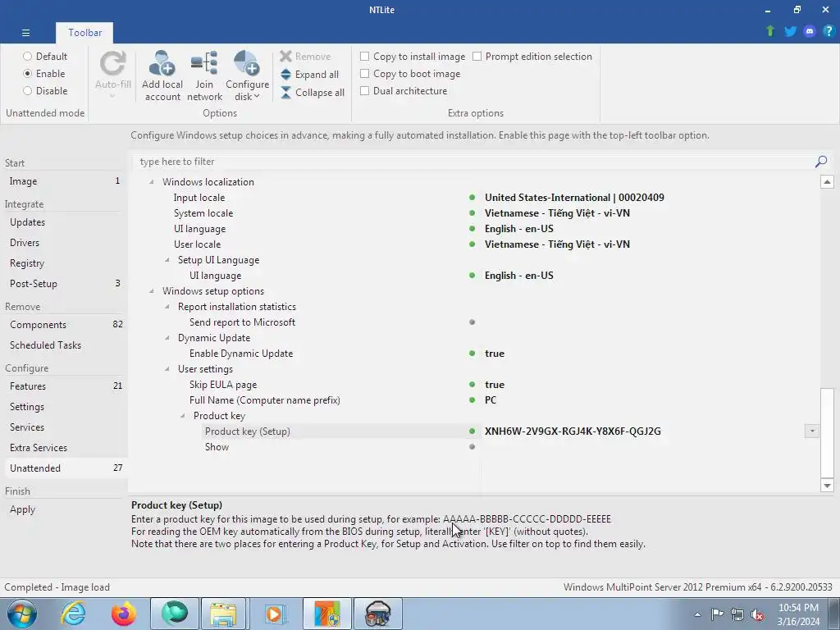This screenshot has width=840, height=630.
Task: Select Full Name computer prefix row
Action: [x=474, y=400]
